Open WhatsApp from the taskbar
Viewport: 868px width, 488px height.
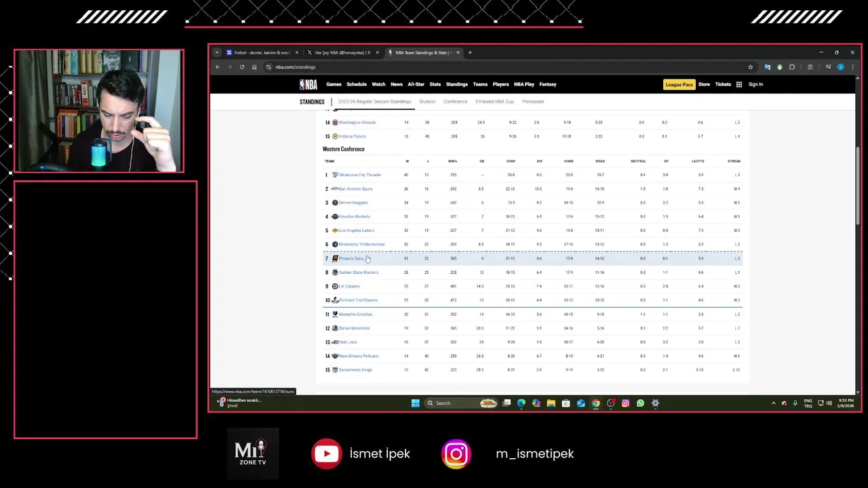pos(640,403)
